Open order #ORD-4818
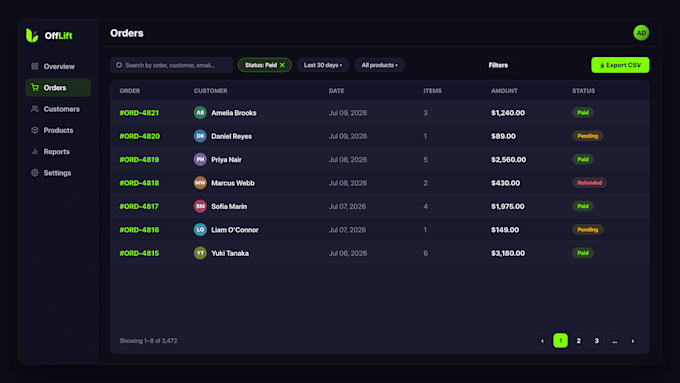The height and width of the screenshot is (383, 680). point(139,183)
